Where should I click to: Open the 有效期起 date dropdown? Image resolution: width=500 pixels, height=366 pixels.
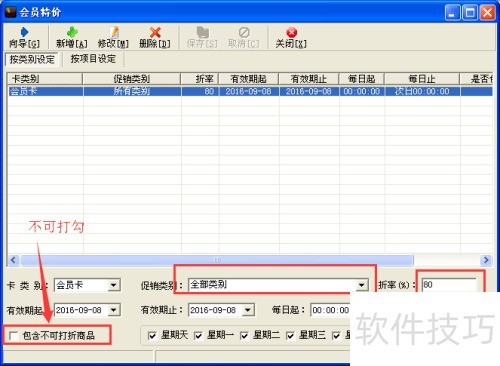(x=114, y=310)
